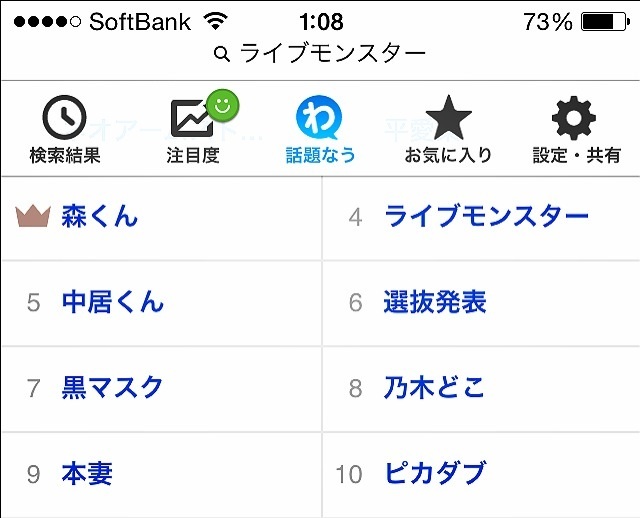Open the お気に入り star icon
640x518 pixels.
pyautogui.click(x=448, y=120)
